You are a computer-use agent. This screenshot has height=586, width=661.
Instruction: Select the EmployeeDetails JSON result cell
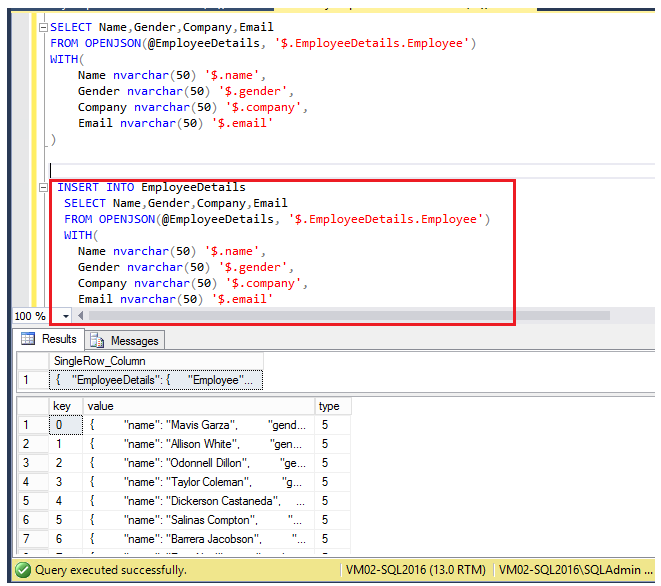pos(156,380)
